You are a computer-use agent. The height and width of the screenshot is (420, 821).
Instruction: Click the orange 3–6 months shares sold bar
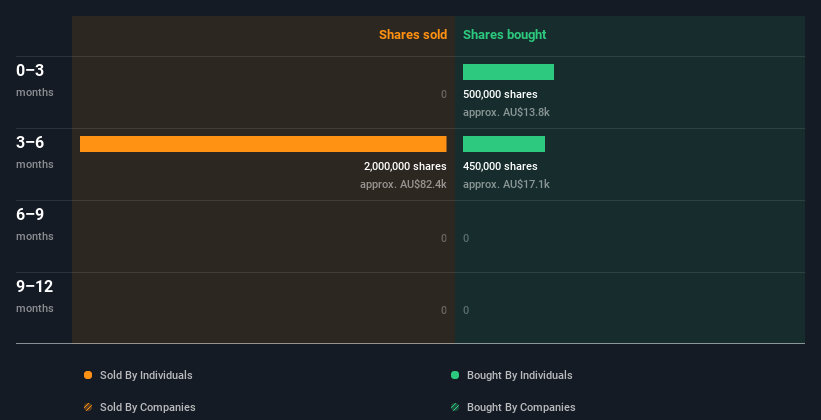[263, 144]
